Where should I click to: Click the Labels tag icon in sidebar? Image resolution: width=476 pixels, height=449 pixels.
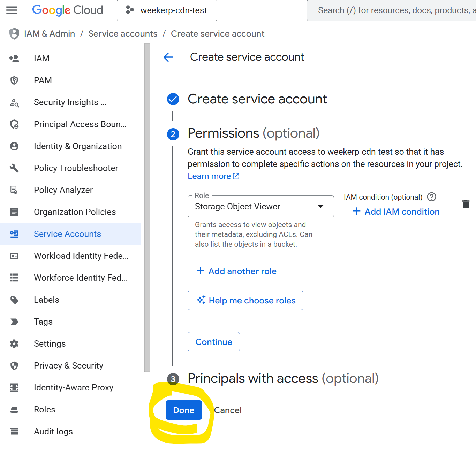[14, 300]
